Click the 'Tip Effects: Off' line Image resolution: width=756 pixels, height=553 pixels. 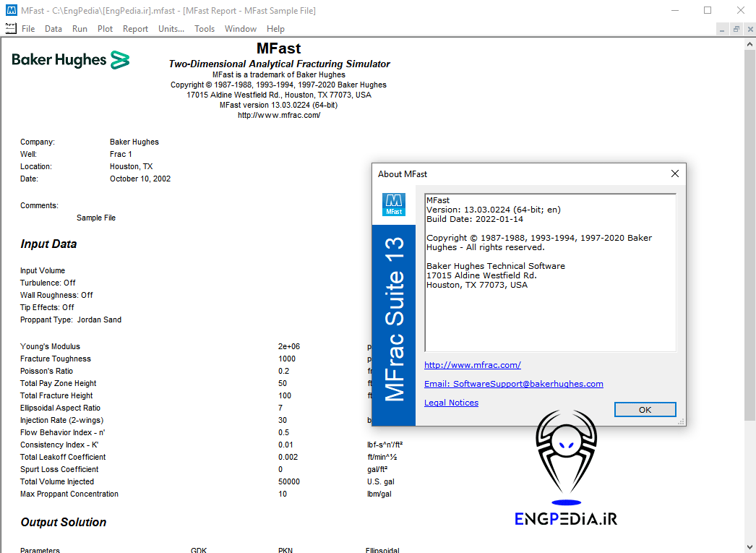point(47,308)
